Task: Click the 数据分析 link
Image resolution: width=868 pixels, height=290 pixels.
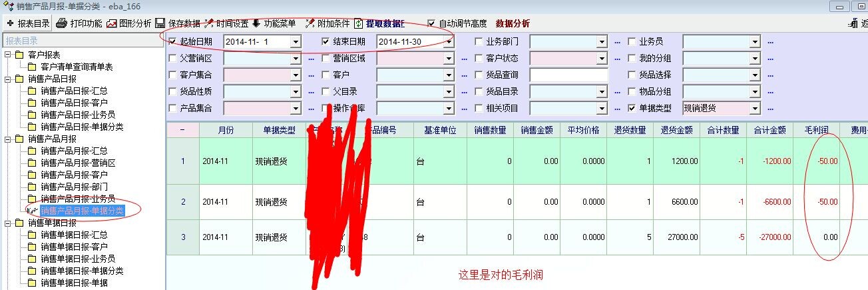Action: (x=513, y=23)
